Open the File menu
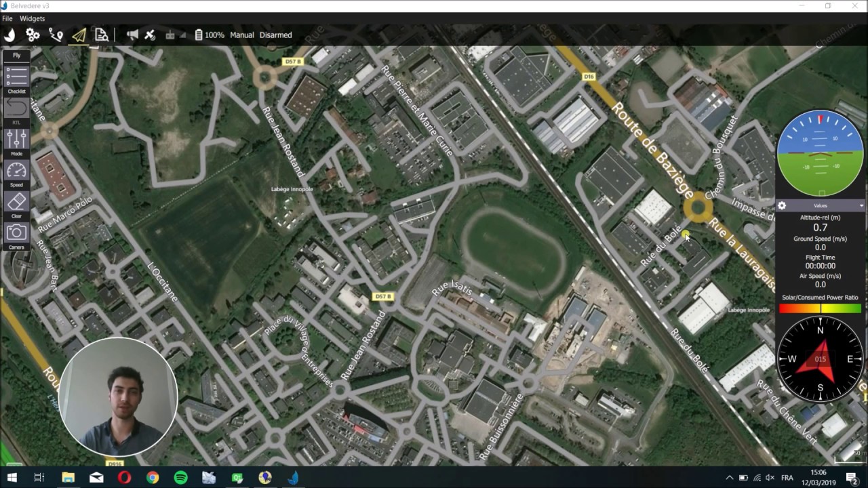 pos(7,18)
